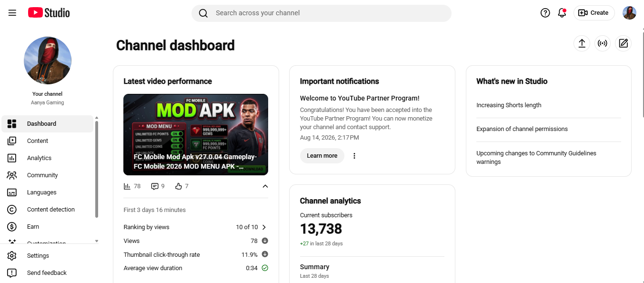Click the video views bar chart icon

(x=127, y=186)
